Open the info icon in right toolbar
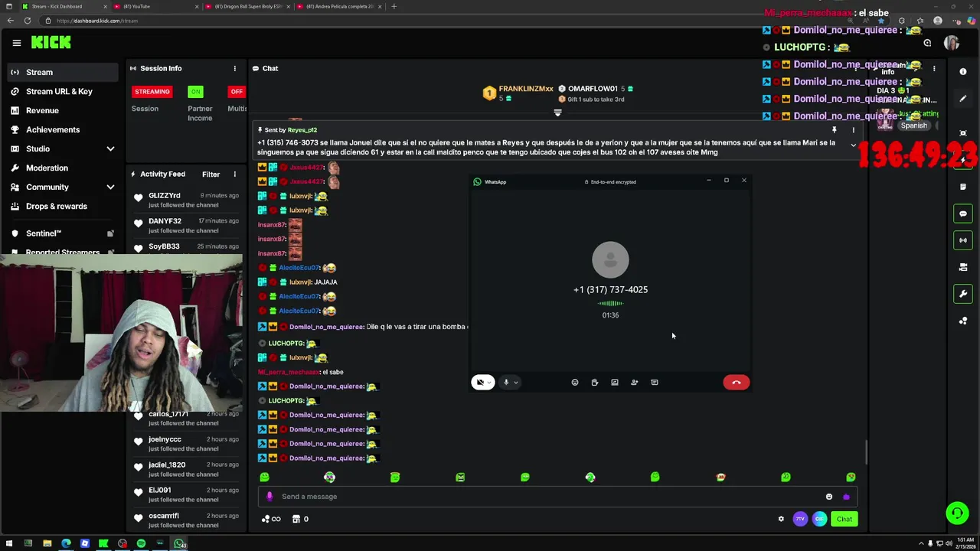Image resolution: width=980 pixels, height=551 pixels. coord(963,71)
